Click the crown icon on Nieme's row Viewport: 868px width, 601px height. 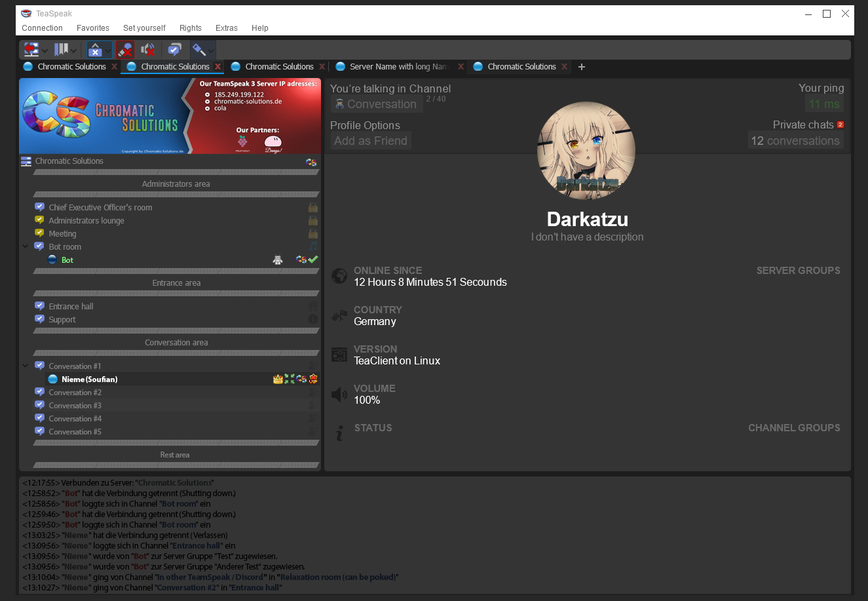tap(278, 379)
